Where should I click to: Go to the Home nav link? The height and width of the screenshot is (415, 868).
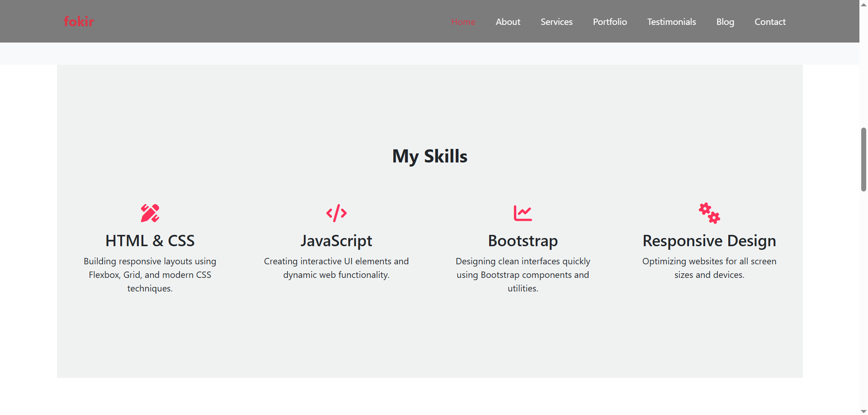click(463, 22)
